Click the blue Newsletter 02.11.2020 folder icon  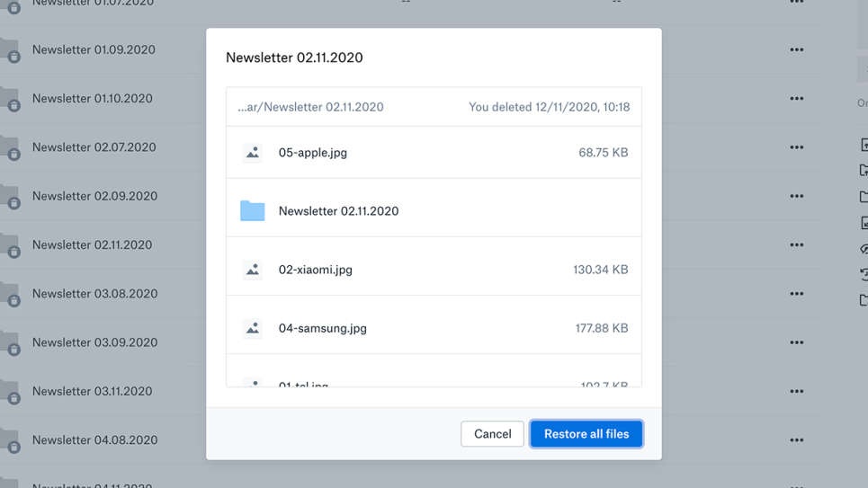(x=253, y=211)
